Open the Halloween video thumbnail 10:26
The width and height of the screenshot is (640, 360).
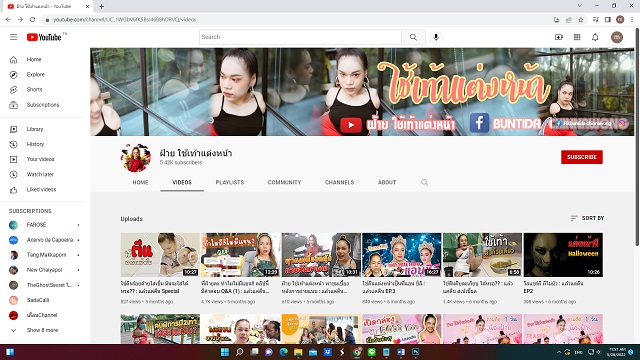pos(563,255)
